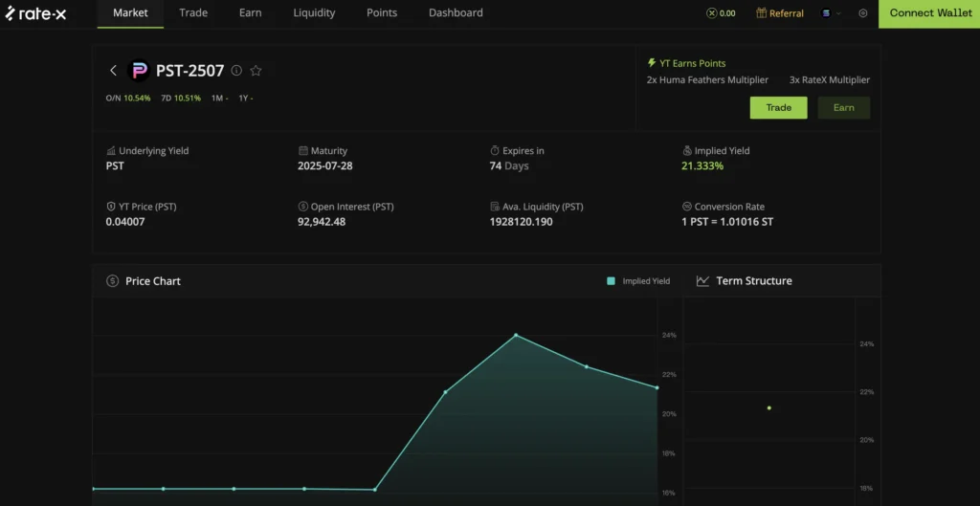Click the dark Earn button in the points panel
The width and height of the screenshot is (980, 506).
pyautogui.click(x=844, y=107)
